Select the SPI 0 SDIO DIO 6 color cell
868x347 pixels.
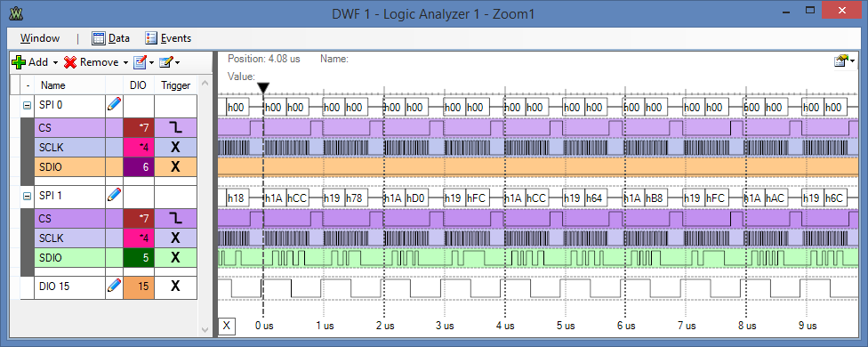(139, 167)
